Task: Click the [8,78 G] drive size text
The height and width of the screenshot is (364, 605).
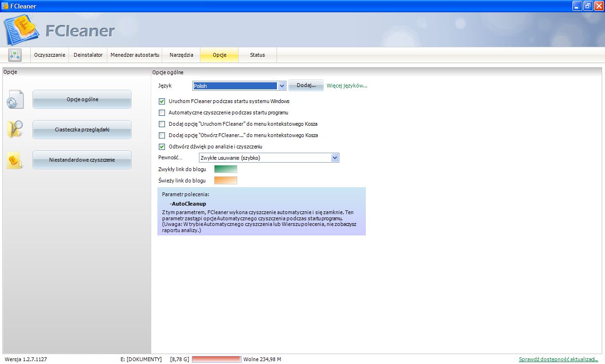Action: 180,359
